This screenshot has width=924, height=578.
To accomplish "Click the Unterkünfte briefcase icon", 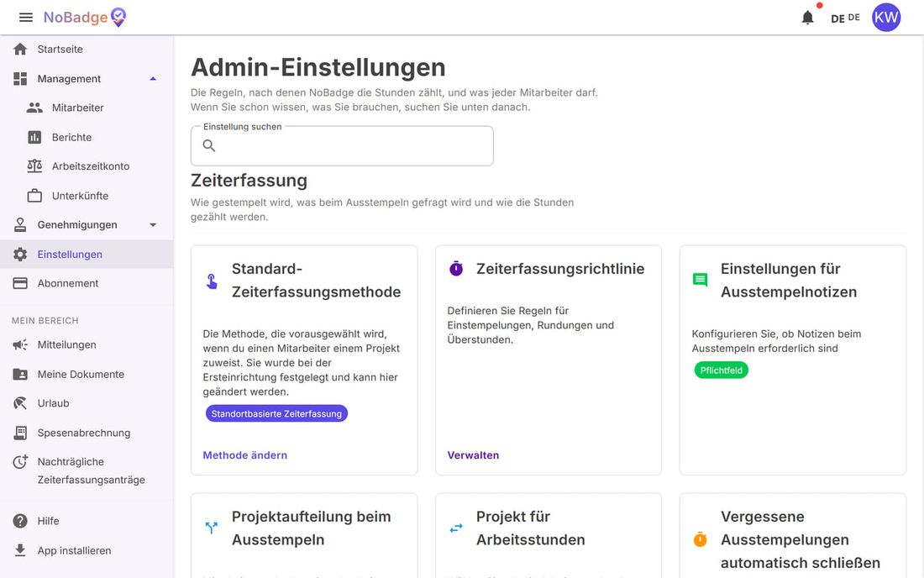I will [34, 196].
